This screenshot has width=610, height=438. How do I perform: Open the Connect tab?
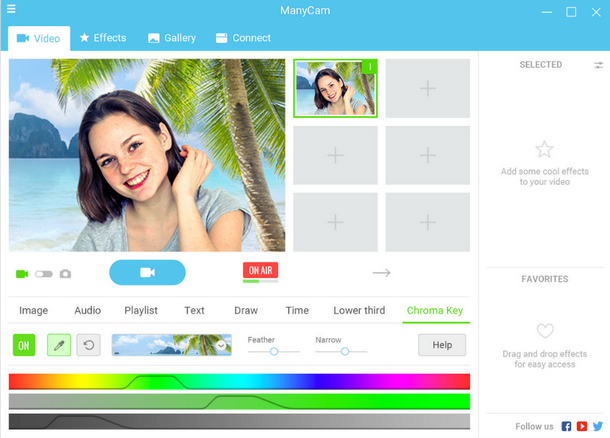[x=243, y=38]
